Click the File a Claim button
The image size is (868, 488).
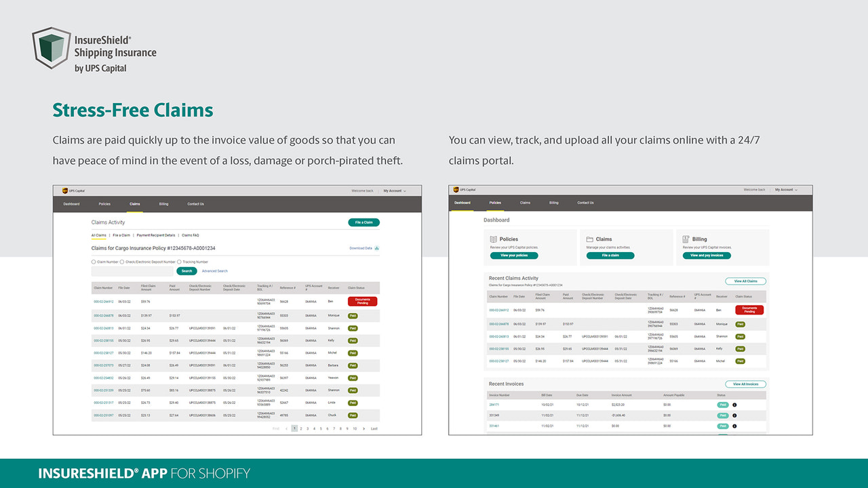[x=363, y=222]
